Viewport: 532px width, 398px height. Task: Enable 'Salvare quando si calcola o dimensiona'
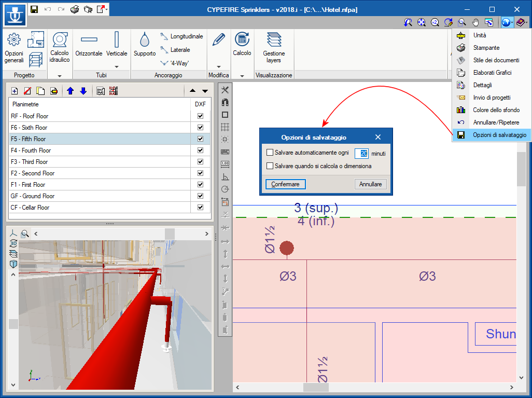270,166
